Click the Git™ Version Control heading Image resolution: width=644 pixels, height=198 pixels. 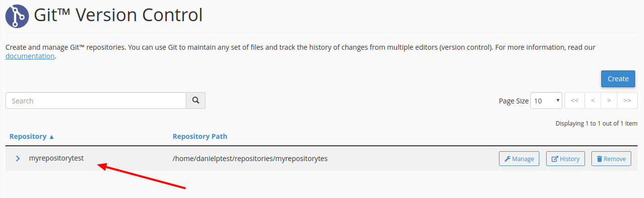pyautogui.click(x=118, y=15)
